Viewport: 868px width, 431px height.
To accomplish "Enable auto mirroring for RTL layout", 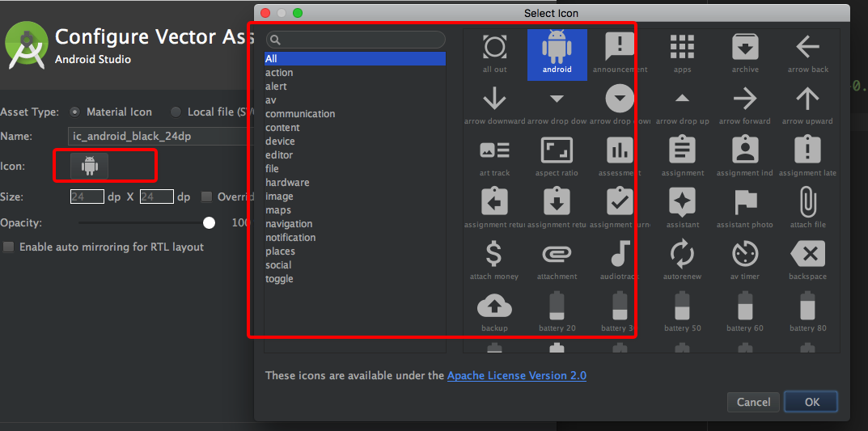I will pyautogui.click(x=8, y=247).
